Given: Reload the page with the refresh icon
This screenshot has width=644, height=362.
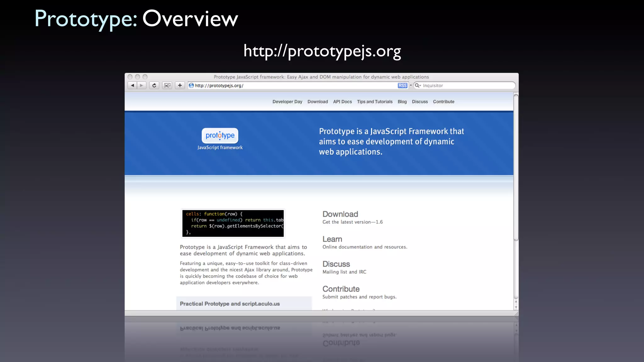Looking at the screenshot, I should tap(154, 85).
